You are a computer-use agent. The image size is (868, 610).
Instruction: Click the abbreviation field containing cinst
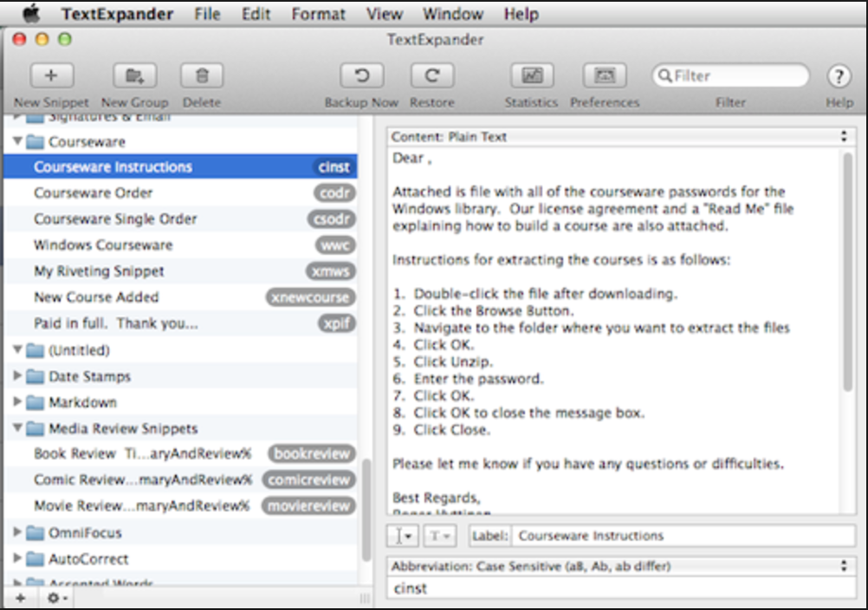[622, 587]
